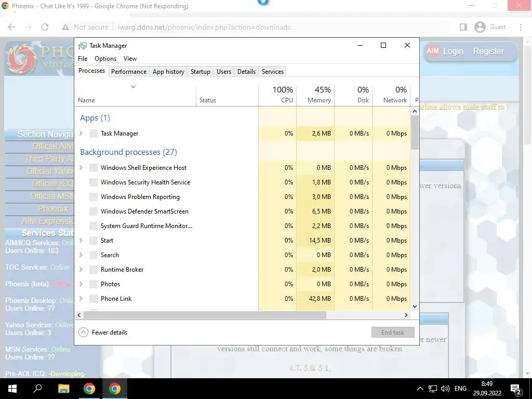Open Chrome three-dot menu
Viewport: 532px width, 399px height.
(x=521, y=27)
